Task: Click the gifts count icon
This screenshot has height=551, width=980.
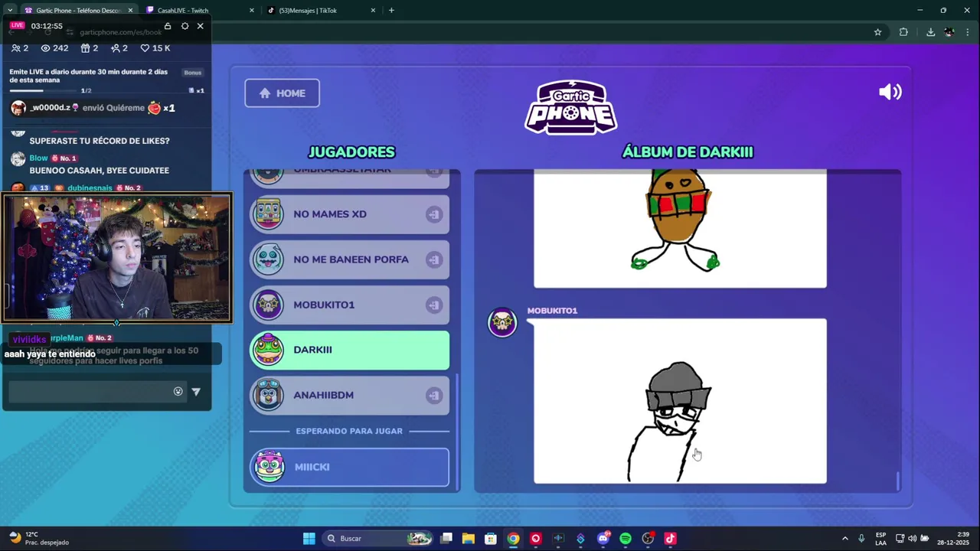Action: click(85, 48)
